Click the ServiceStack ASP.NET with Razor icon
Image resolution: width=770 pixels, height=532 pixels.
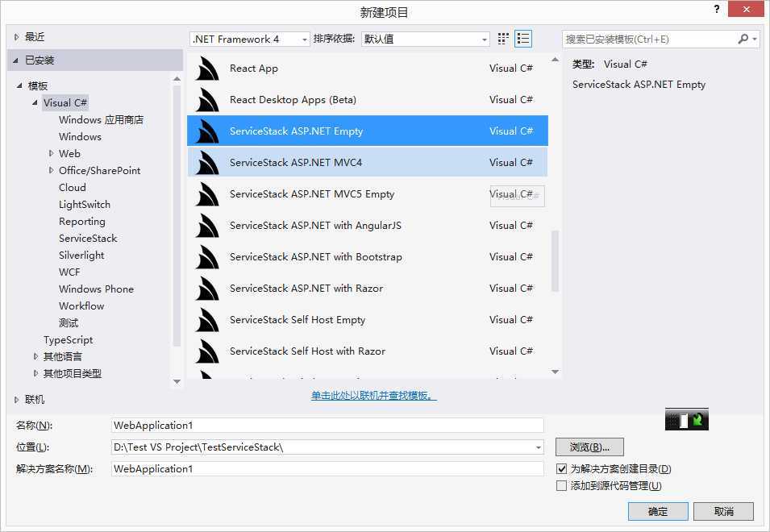(x=206, y=288)
